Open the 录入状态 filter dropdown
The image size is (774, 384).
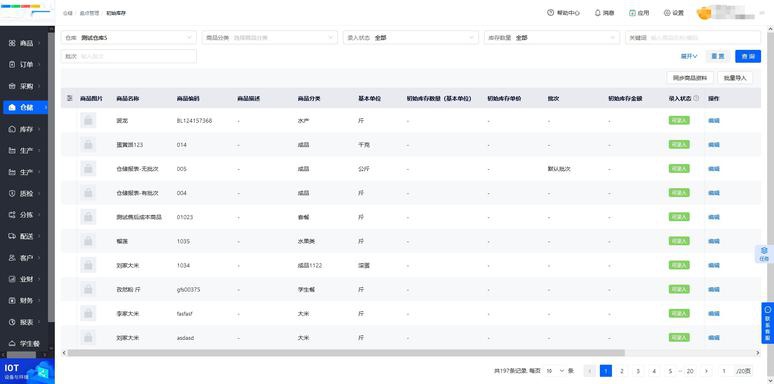tap(411, 38)
